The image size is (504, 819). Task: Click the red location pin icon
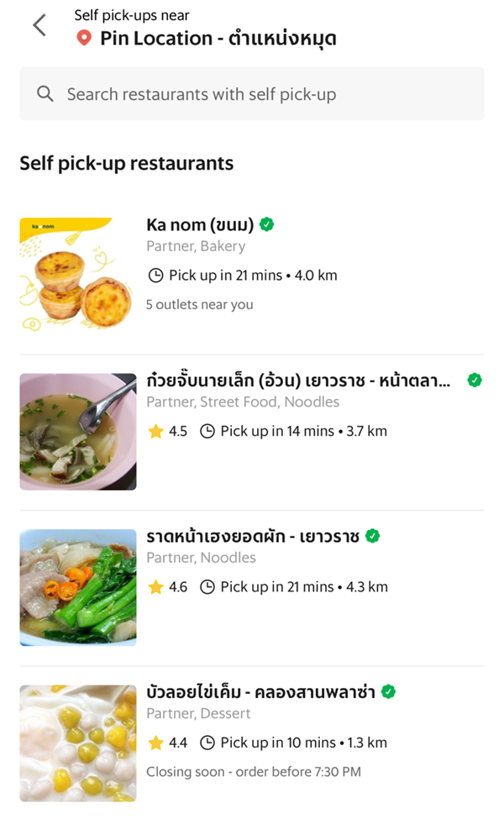pyautogui.click(x=84, y=38)
